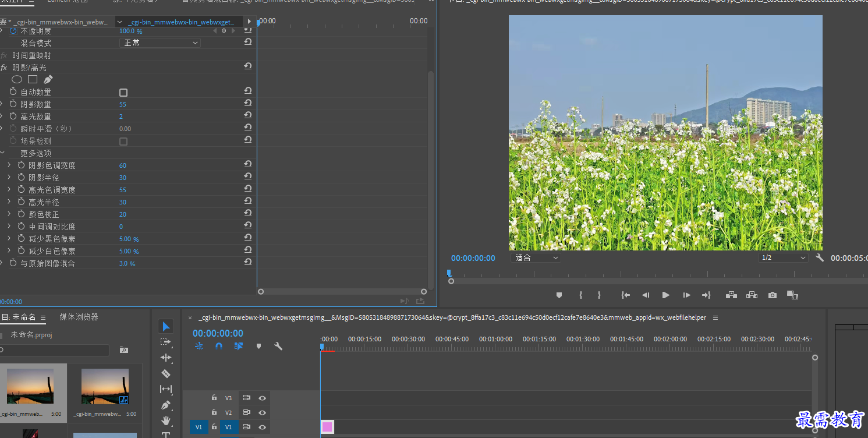
Task: Select the Selection arrow tool
Action: pos(166,327)
